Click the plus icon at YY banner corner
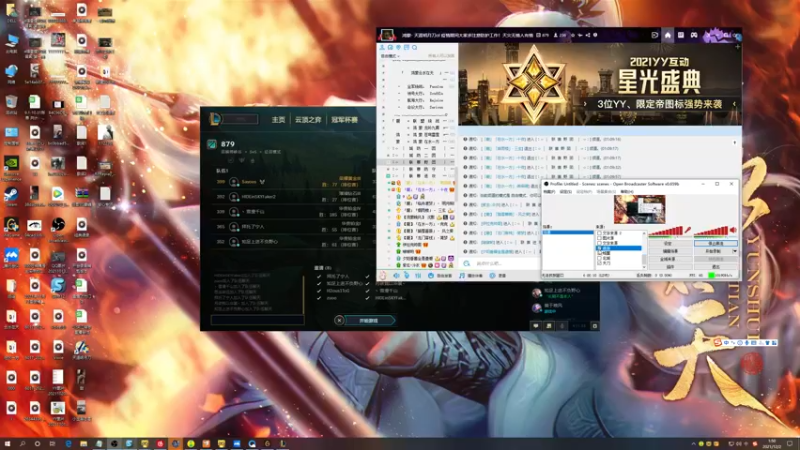This screenshot has width=800, height=450. point(737,47)
